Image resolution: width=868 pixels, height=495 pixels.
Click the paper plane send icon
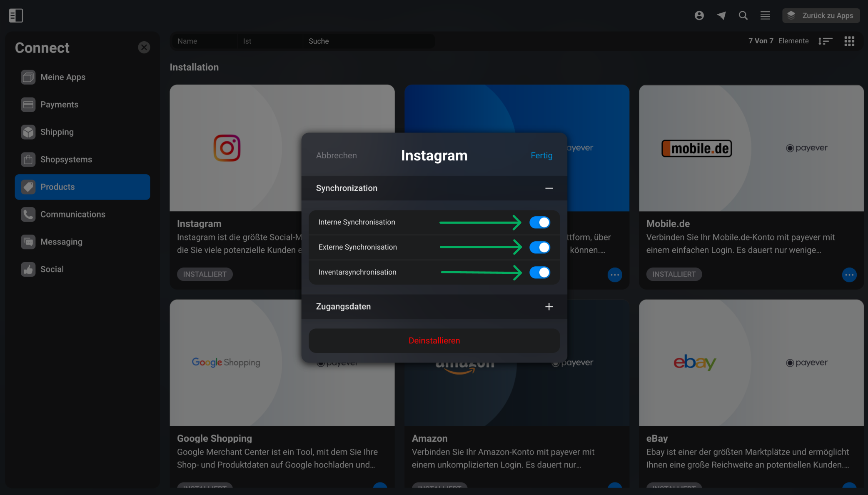click(721, 15)
